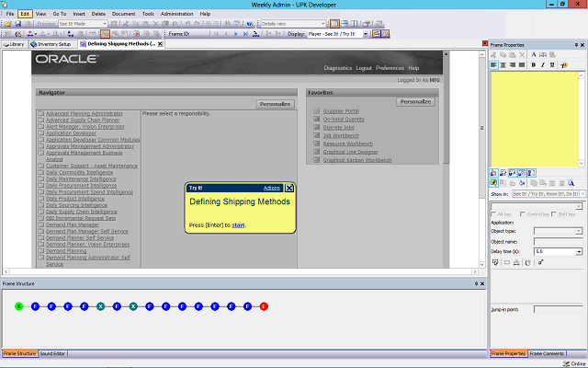588x368 pixels.
Task: Switch to the Sound Editor tab
Action: point(52,353)
